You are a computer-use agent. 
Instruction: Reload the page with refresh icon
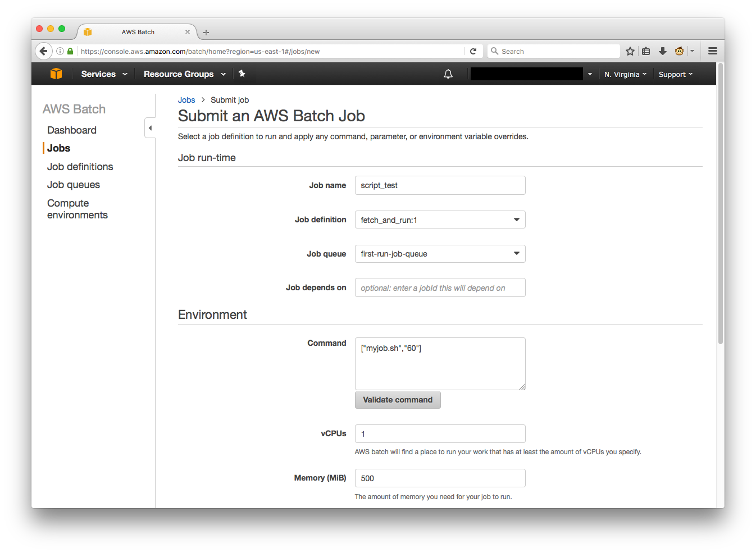point(473,51)
